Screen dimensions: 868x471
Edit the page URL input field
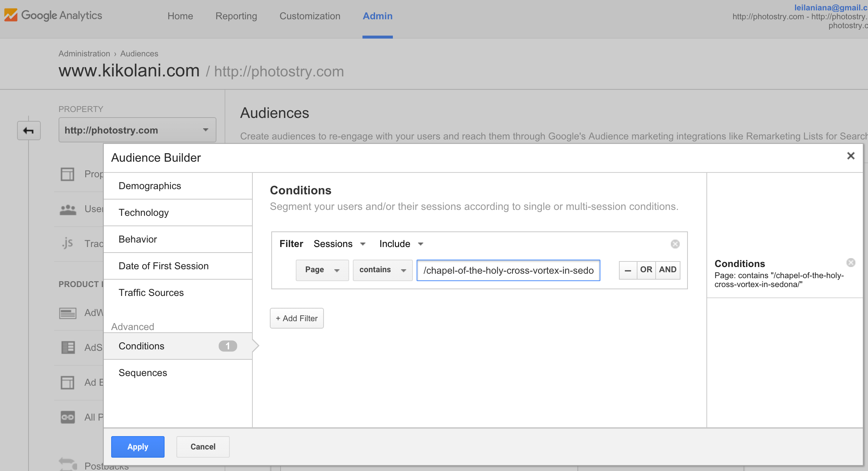pos(508,270)
